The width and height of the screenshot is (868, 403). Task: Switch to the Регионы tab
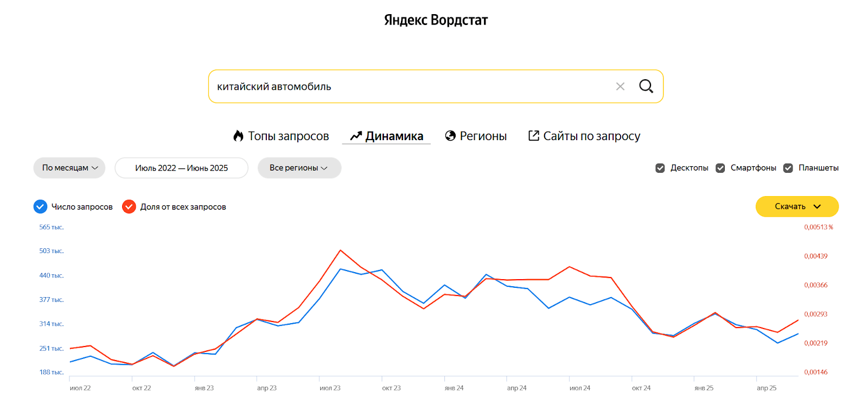[483, 136]
